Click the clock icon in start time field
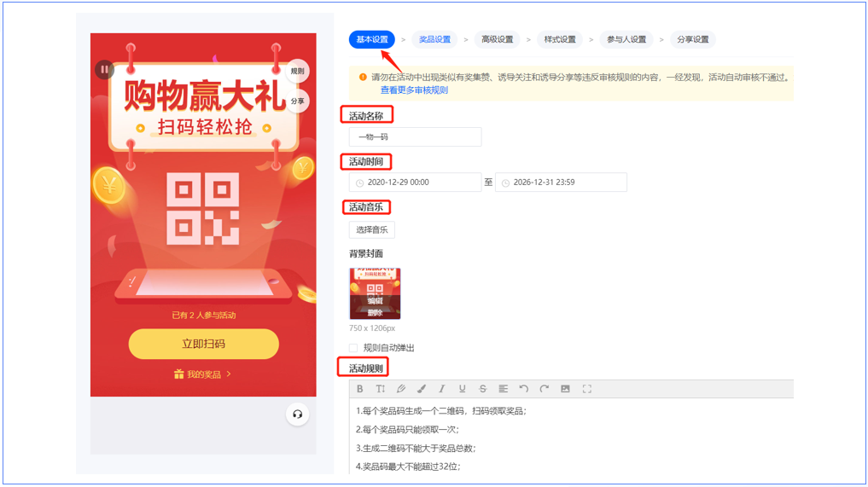The height and width of the screenshot is (487, 868). [x=360, y=183]
